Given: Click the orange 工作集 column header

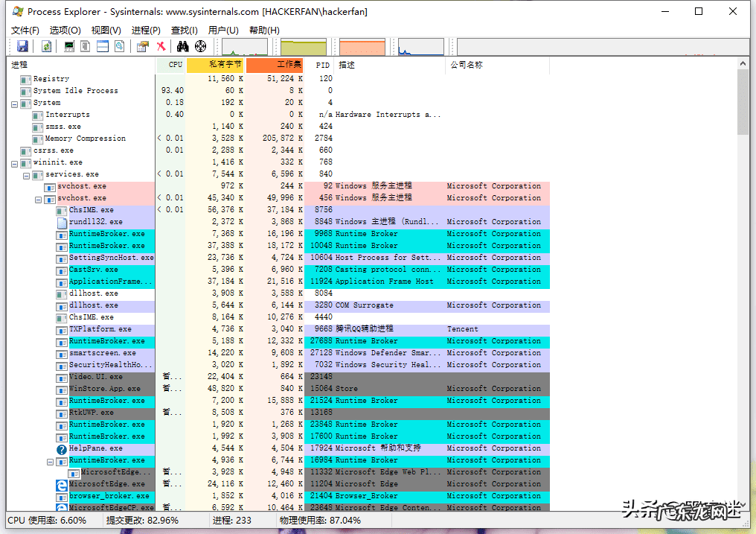Looking at the screenshot, I should tap(275, 65).
